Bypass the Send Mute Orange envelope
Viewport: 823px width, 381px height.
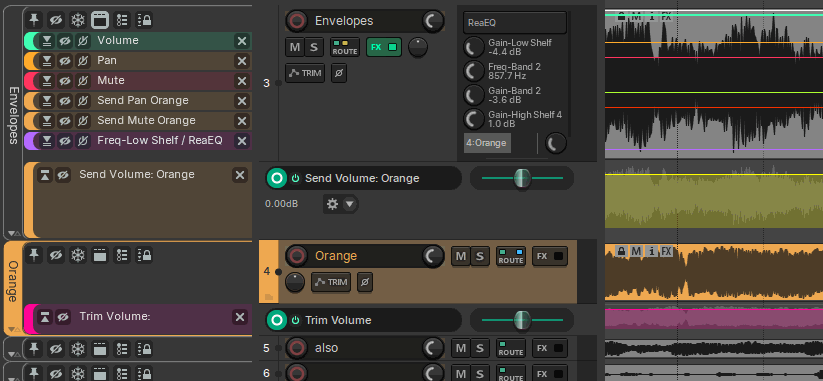tap(82, 121)
